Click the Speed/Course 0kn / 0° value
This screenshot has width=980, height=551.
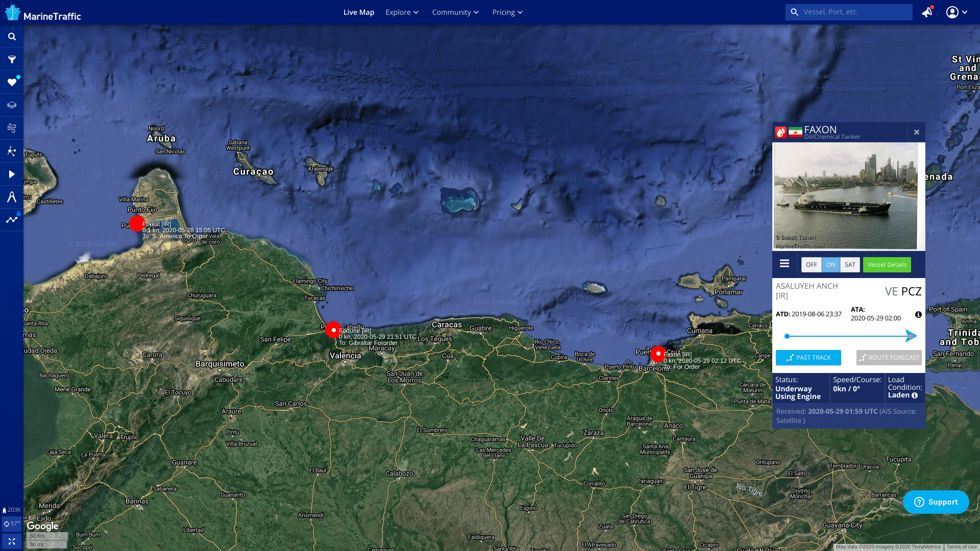click(x=846, y=389)
